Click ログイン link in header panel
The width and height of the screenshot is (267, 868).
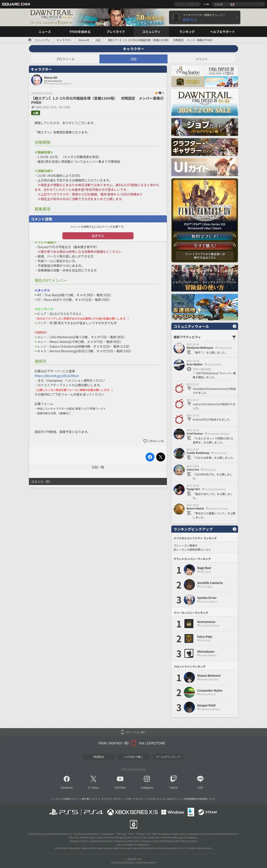coord(190,20)
